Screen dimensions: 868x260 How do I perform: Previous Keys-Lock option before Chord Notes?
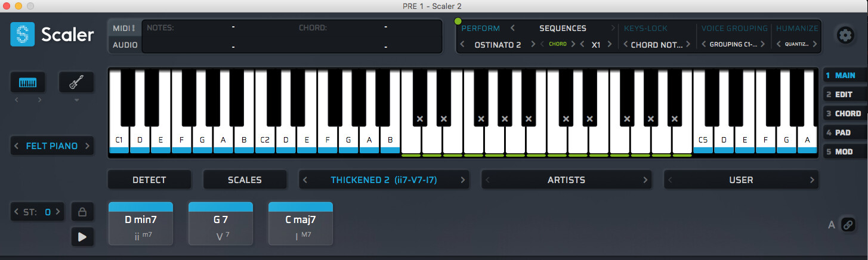(625, 44)
